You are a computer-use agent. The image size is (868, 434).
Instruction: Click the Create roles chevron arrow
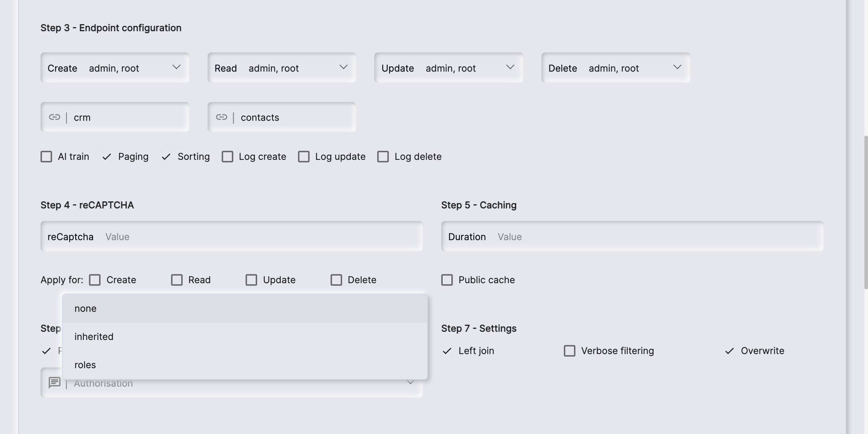(176, 67)
